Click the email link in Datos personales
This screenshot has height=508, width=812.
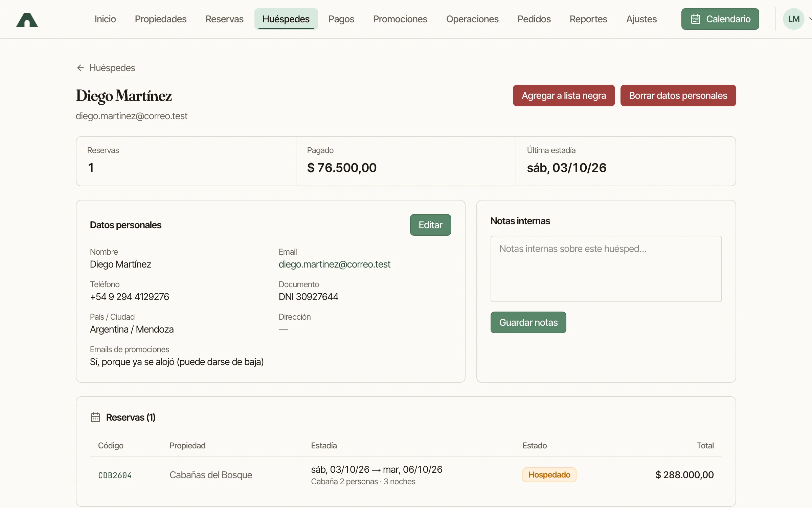[x=334, y=264]
